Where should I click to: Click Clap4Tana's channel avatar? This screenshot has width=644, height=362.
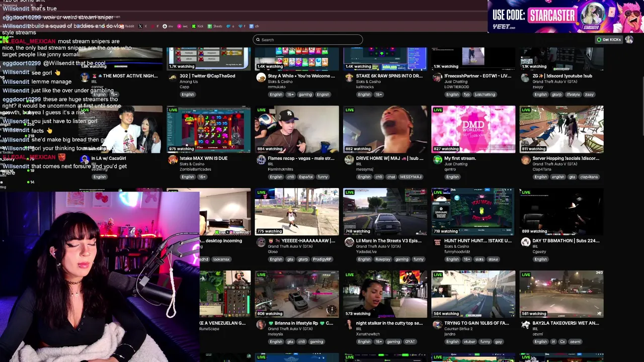525,160
